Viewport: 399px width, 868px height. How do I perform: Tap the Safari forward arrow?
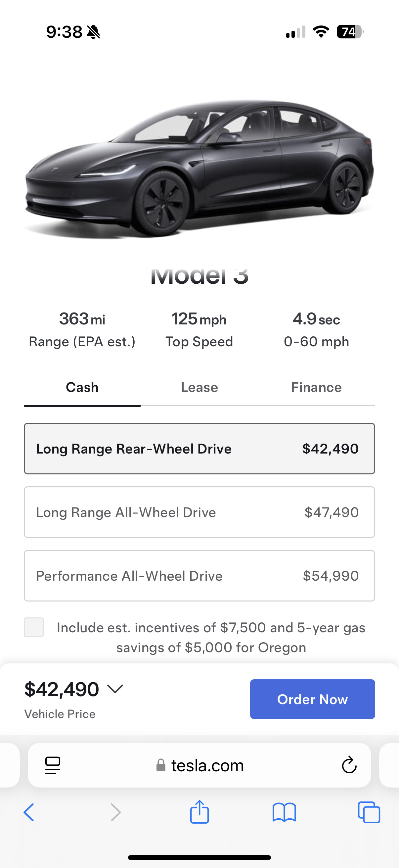(x=115, y=812)
